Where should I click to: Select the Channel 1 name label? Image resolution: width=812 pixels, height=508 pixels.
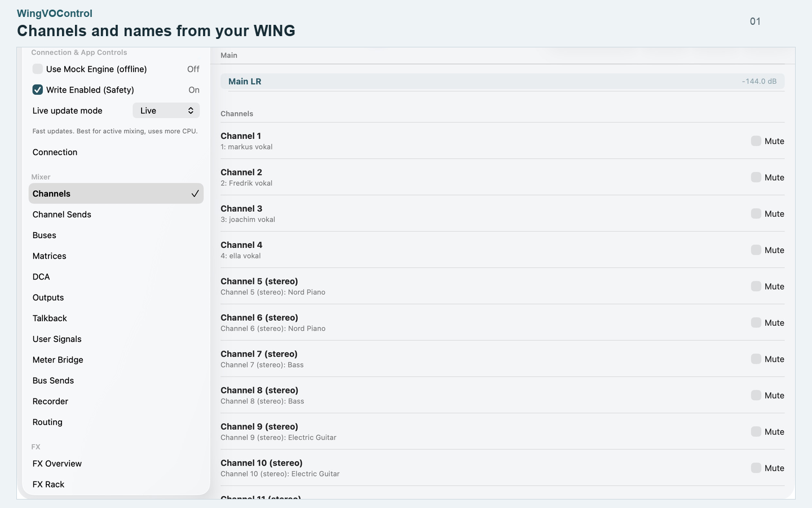tap(241, 136)
